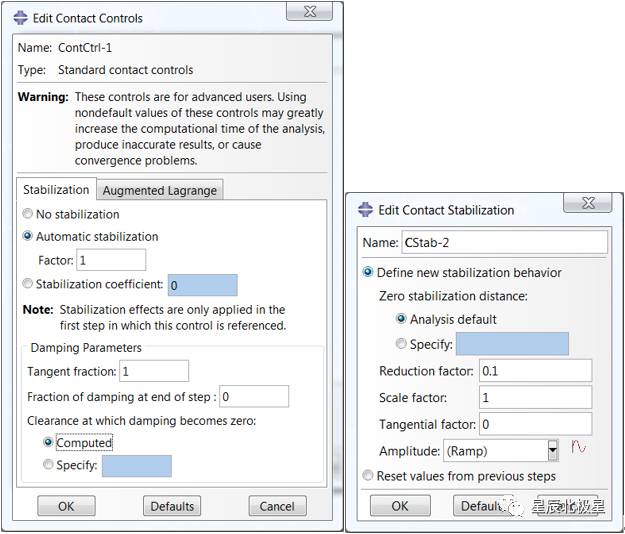This screenshot has height=534, width=625.
Task: Open the Amplitude (Ramp) dropdown
Action: [552, 451]
